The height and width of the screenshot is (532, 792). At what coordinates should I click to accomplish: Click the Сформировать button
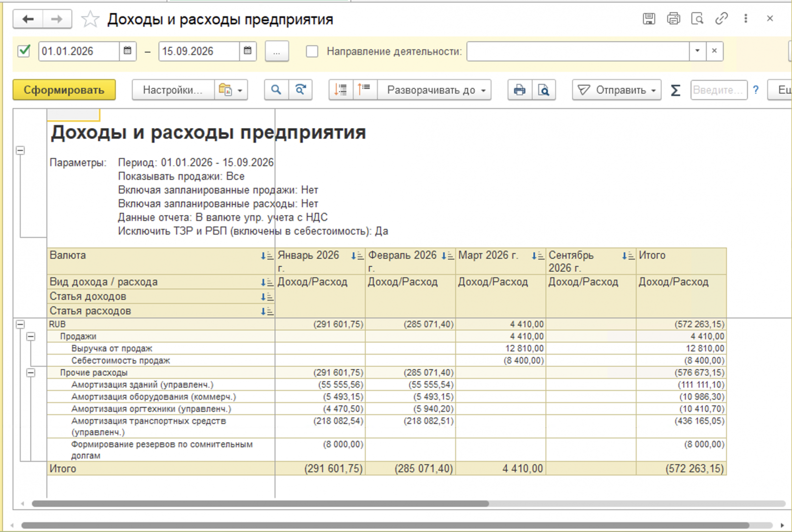coord(64,90)
